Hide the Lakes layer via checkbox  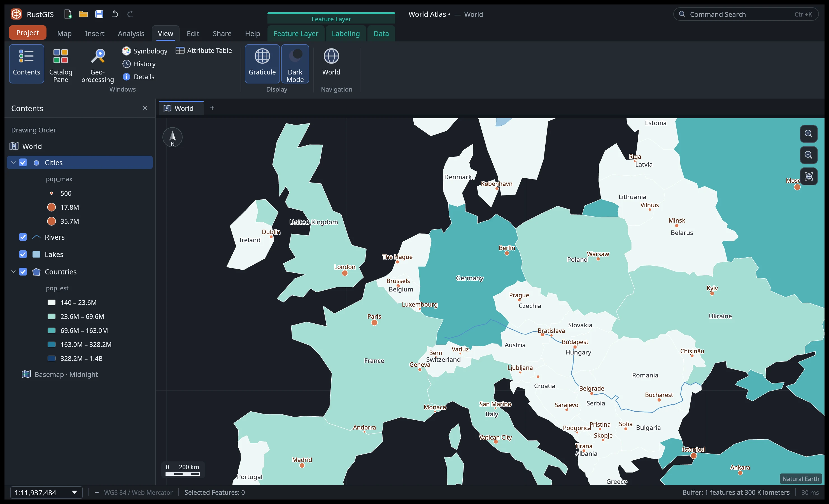click(23, 254)
